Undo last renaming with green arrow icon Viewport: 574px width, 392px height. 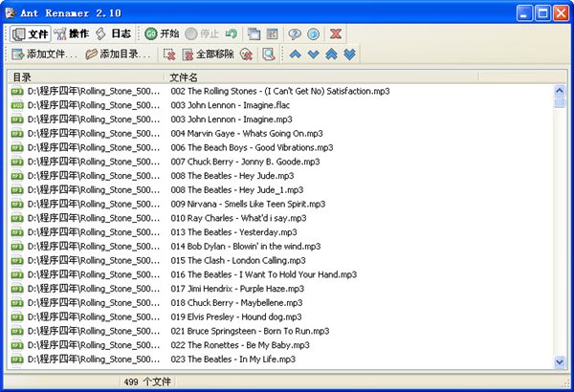click(232, 34)
